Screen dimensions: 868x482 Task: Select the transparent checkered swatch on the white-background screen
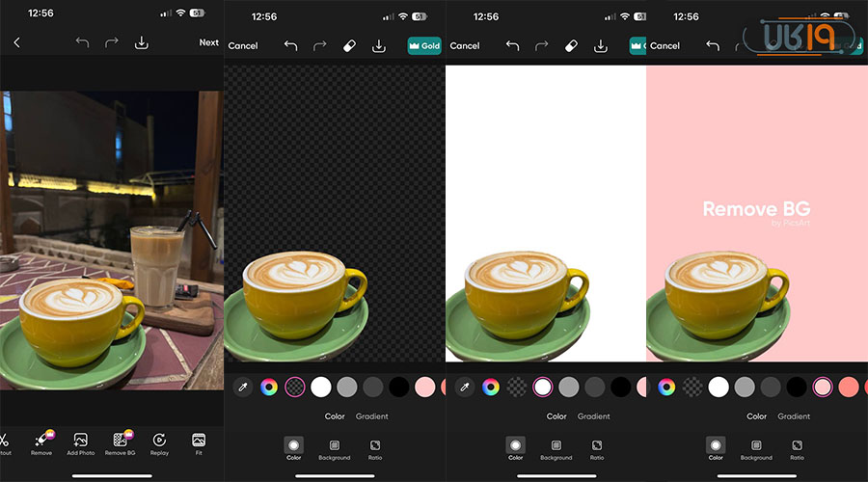[517, 387]
